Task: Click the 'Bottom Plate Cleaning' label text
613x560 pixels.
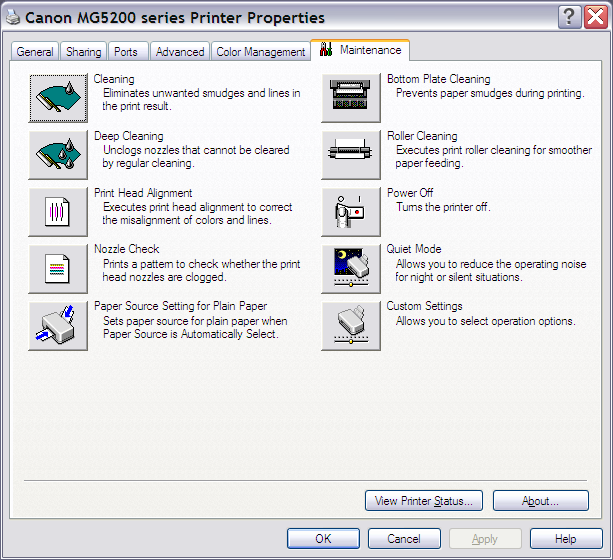Action: (x=439, y=79)
